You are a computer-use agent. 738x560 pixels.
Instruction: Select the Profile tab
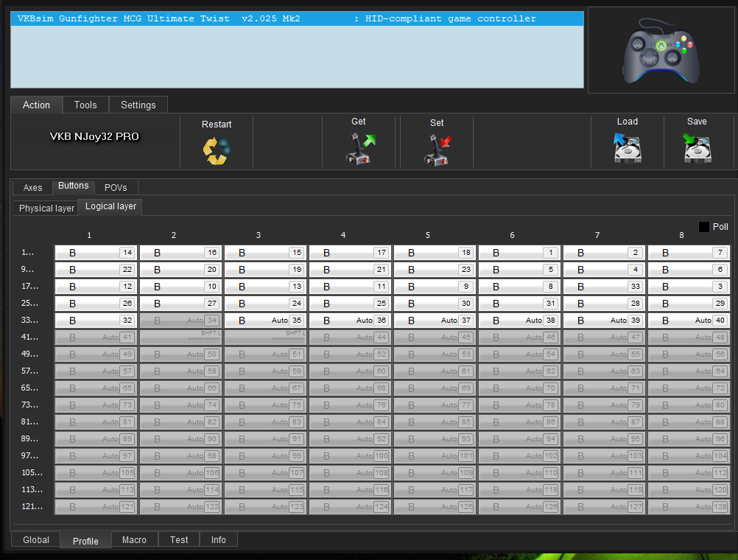point(85,541)
